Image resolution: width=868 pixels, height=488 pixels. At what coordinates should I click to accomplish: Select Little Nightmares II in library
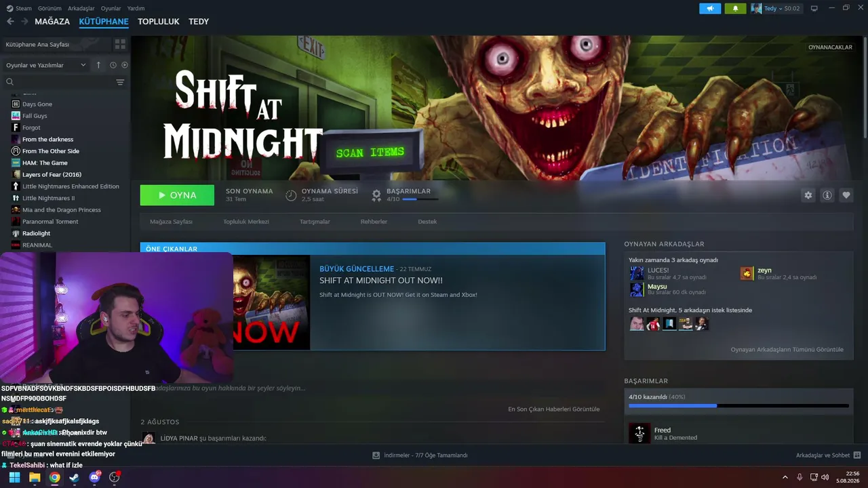48,198
